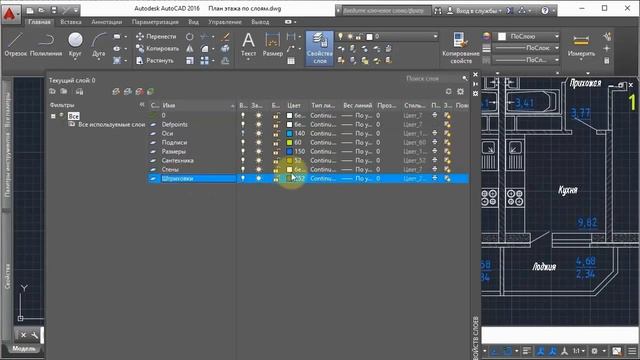
Task: Collapse the Все filter tree node
Action: coord(53,116)
